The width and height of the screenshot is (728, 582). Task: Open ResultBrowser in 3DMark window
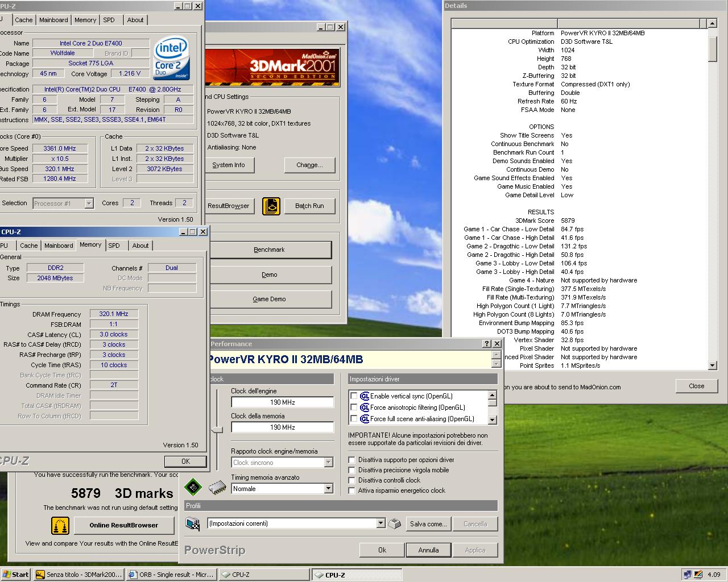point(229,206)
